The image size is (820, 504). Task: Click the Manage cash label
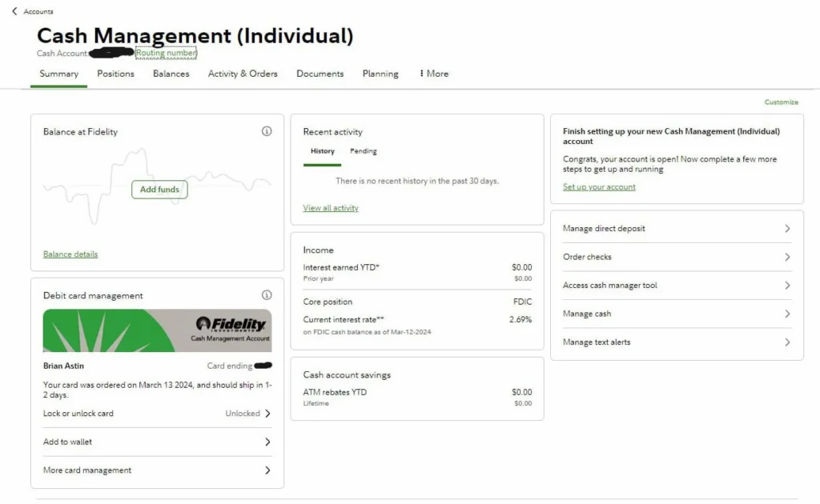coord(587,314)
